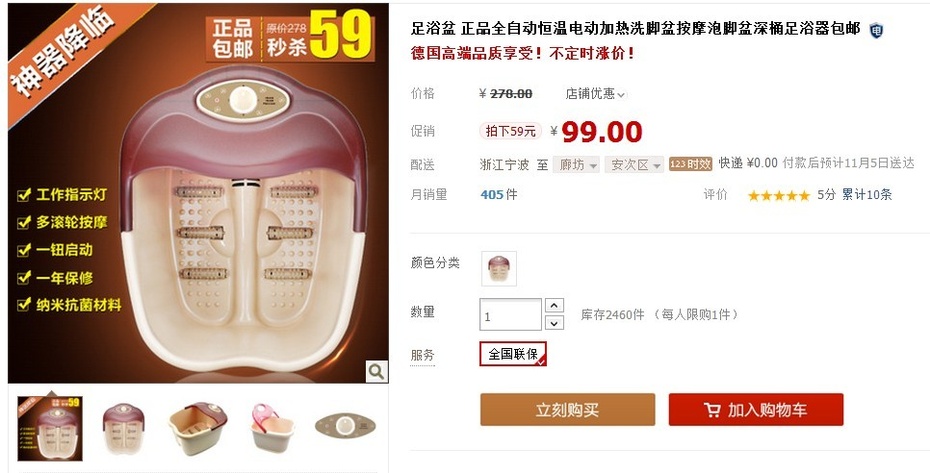Click the five-star rating icons
The image size is (930, 473).
click(x=778, y=195)
